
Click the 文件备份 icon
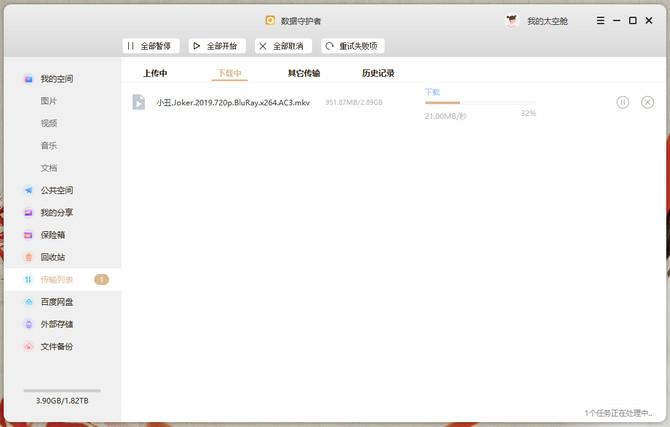point(28,346)
